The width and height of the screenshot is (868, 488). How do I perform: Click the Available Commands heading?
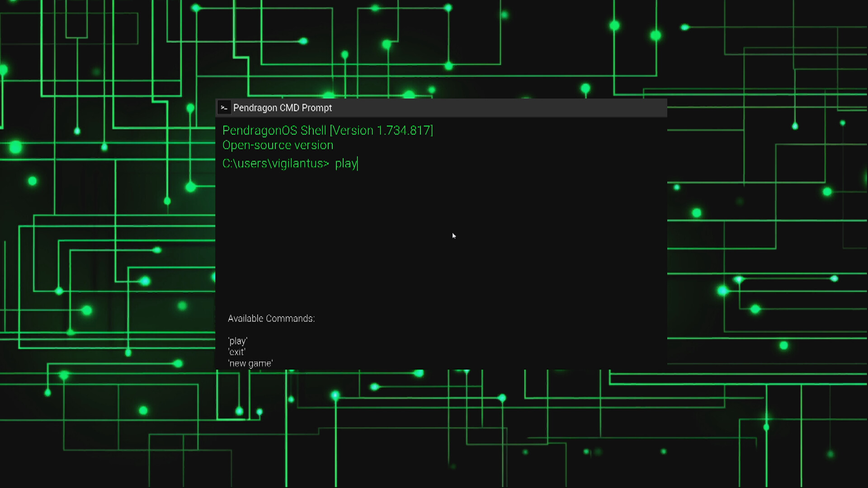click(x=271, y=319)
